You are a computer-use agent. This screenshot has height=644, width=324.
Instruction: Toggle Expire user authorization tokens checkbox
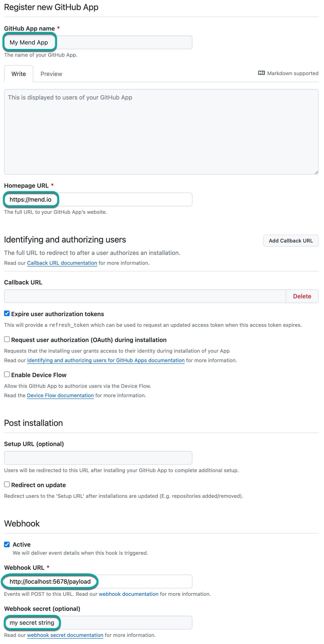point(7,314)
